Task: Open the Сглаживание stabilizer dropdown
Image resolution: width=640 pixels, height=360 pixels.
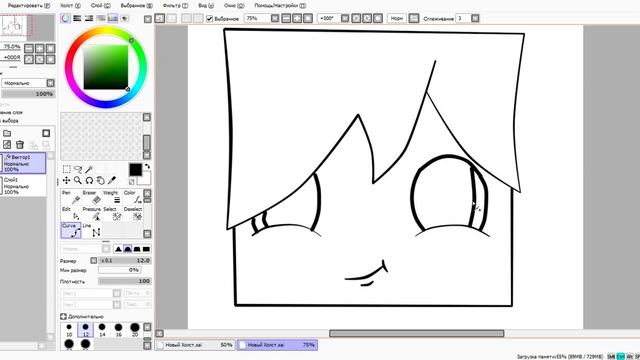Action: (x=475, y=18)
